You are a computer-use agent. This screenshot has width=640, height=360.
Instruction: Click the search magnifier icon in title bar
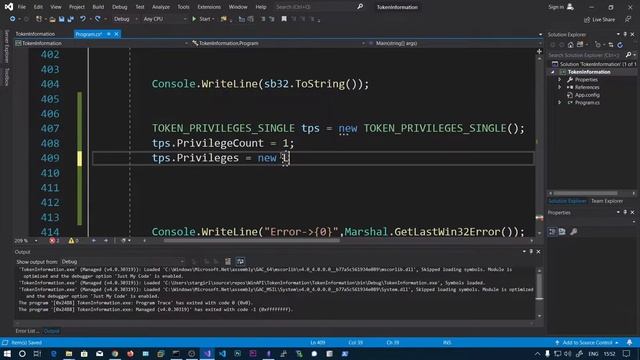click(360, 7)
